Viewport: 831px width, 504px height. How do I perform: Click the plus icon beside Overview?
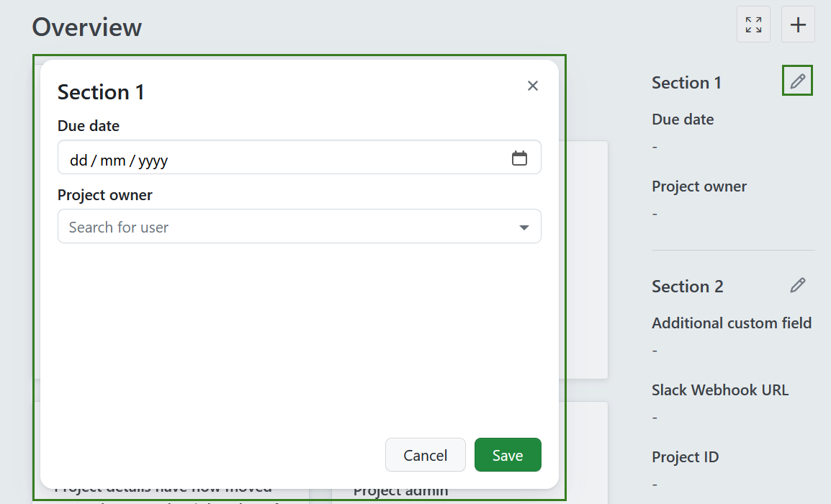click(798, 24)
